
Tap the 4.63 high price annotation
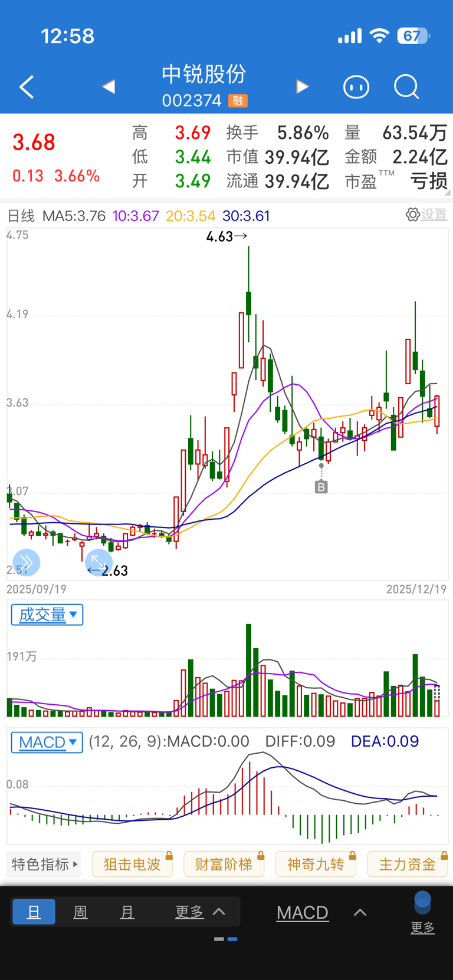click(227, 237)
